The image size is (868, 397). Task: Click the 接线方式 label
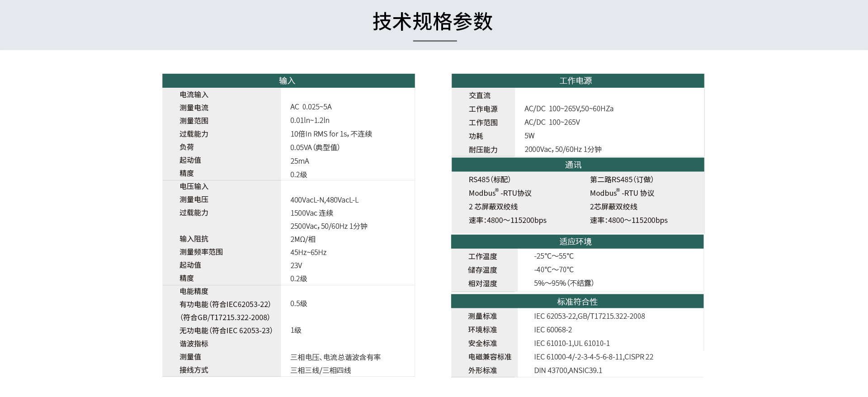[194, 370]
